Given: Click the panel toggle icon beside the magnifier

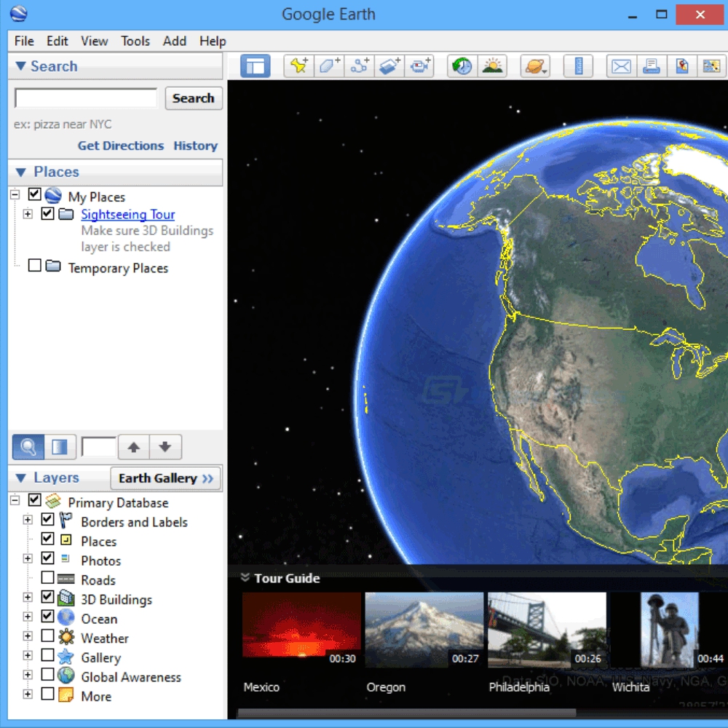Looking at the screenshot, I should pyautogui.click(x=60, y=447).
